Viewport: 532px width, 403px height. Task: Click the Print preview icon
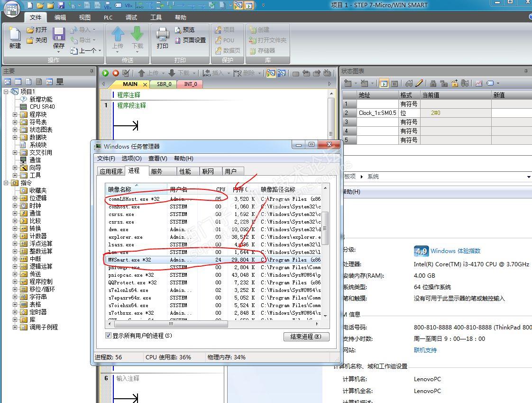click(x=178, y=30)
